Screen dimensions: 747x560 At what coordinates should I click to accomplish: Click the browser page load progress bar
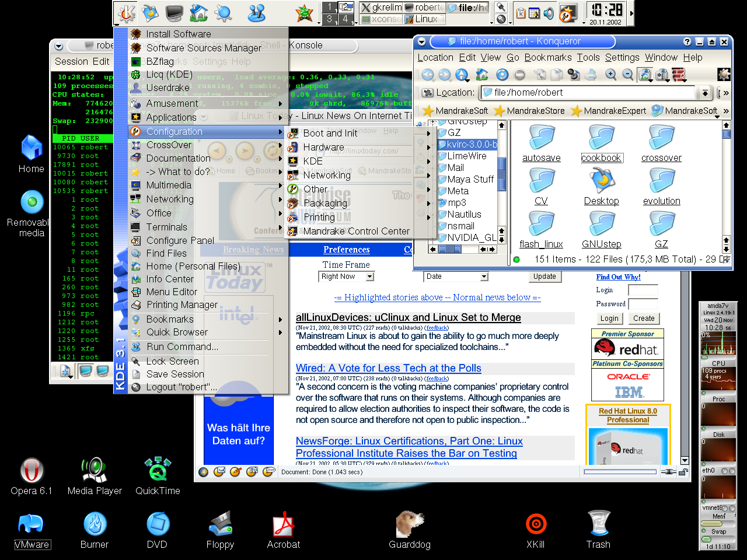(620, 472)
